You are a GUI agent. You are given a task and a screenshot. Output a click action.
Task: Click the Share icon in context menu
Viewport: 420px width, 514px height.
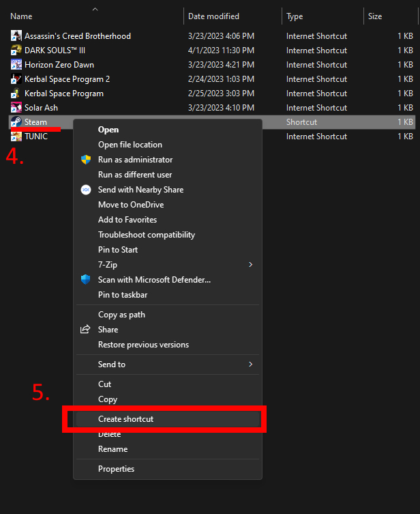click(86, 330)
